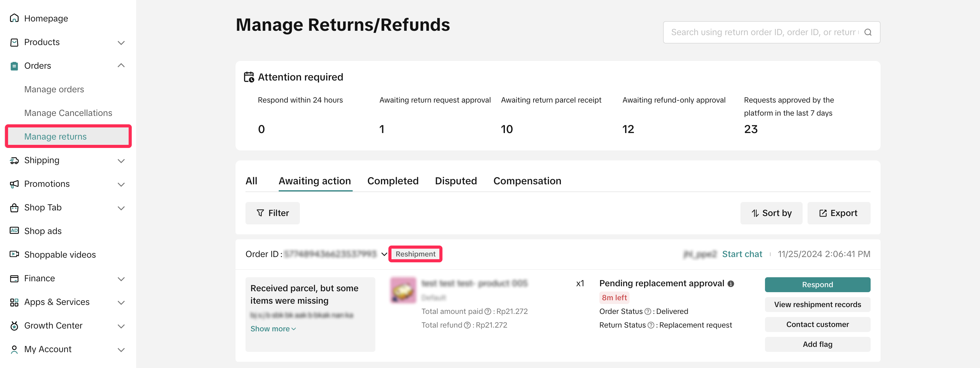Expand the Order ID details chevron
The height and width of the screenshot is (368, 980).
click(x=384, y=254)
